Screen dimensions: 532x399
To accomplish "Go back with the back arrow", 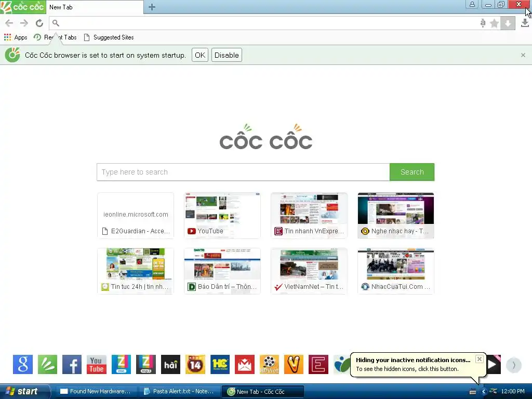I will tap(9, 23).
